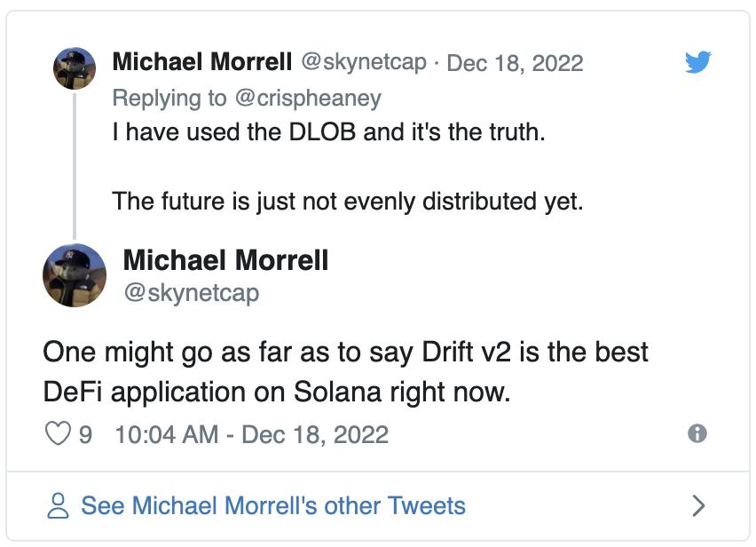
Task: Click the reply's Dec 18, 2022 date
Action: tap(515, 63)
